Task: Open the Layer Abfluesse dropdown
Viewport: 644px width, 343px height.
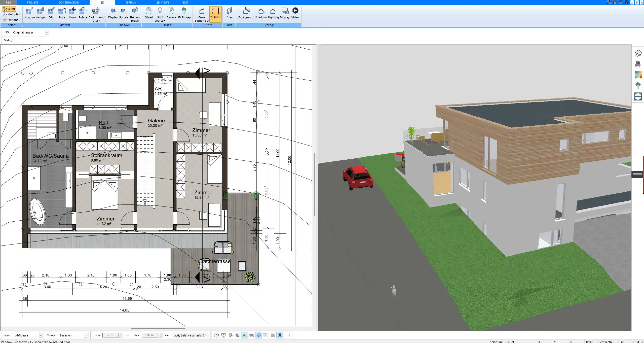Action: coord(41,335)
